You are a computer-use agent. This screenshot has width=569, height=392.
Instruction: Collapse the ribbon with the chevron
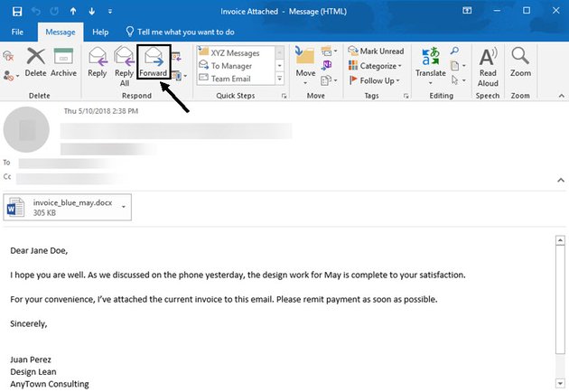tap(562, 96)
